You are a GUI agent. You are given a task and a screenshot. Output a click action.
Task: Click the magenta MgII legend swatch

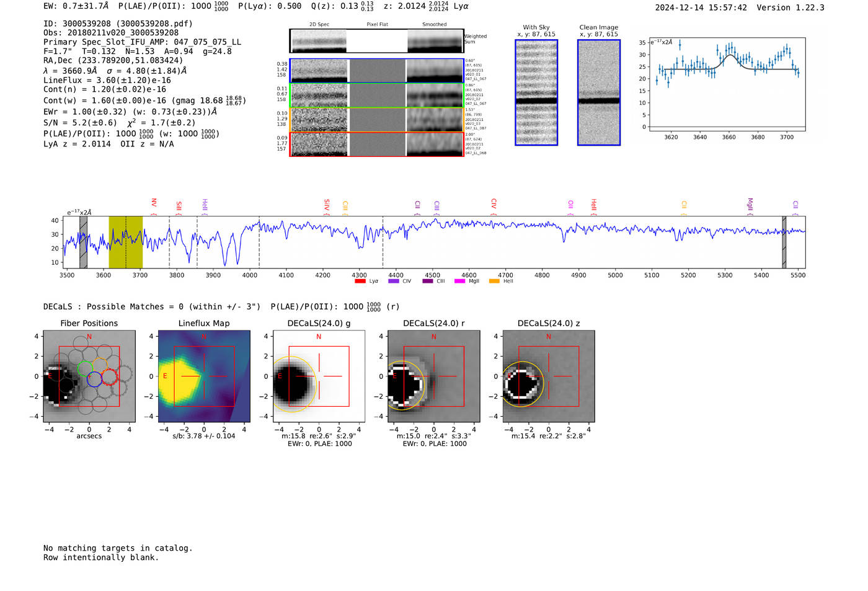point(459,281)
